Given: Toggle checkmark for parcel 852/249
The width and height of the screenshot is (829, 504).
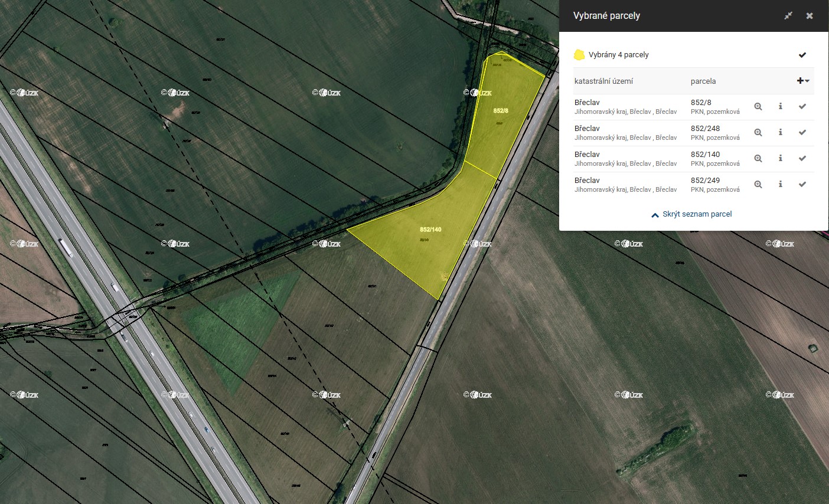Looking at the screenshot, I should click(x=802, y=185).
